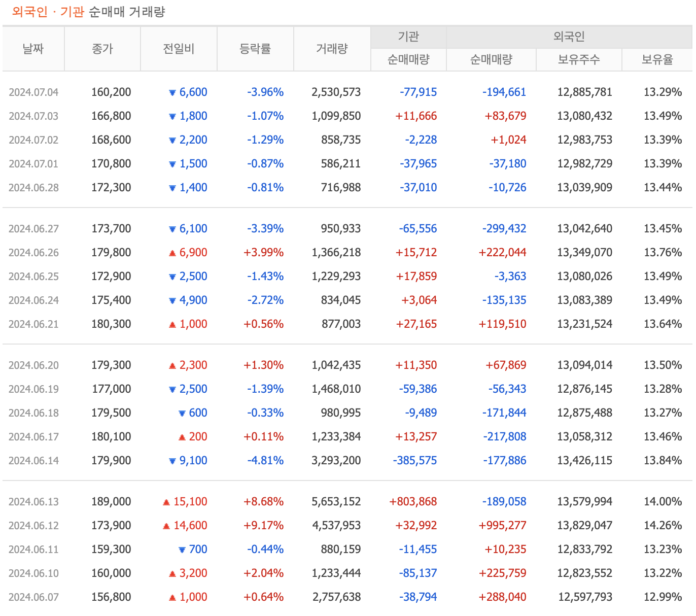Select the closing price cell showing 160,200
Image resolution: width=696 pixels, height=616 pixels.
(x=111, y=92)
